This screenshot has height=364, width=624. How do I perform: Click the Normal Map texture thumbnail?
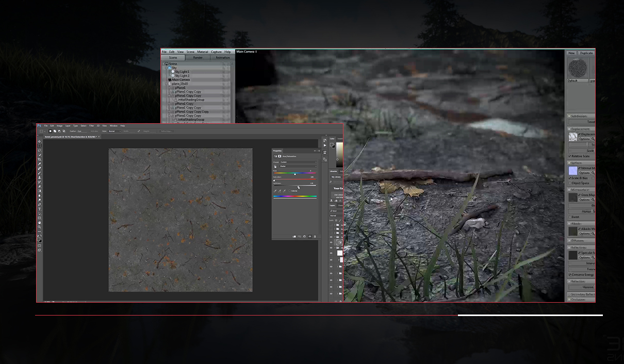(x=572, y=170)
